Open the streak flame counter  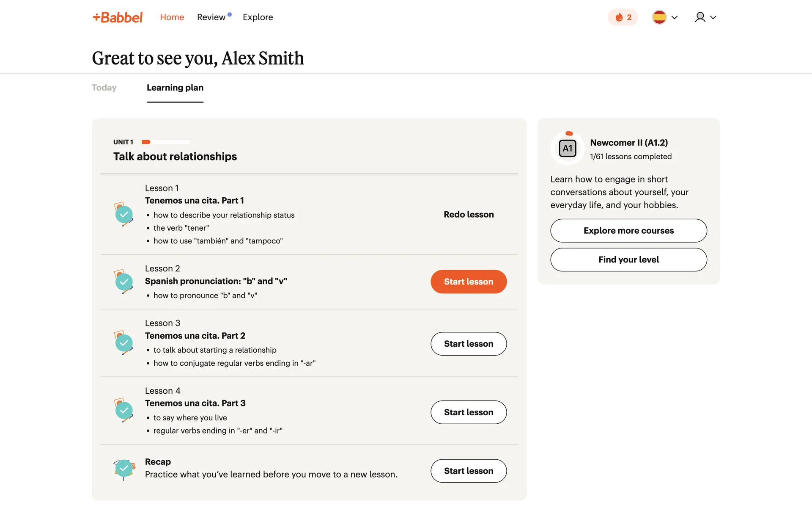point(623,17)
